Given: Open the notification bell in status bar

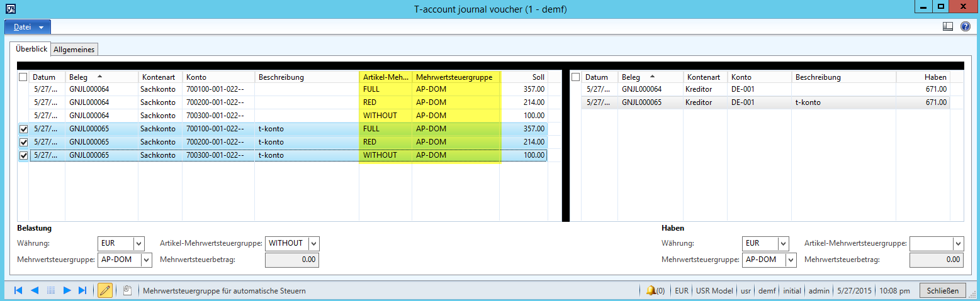Looking at the screenshot, I should (x=651, y=290).
